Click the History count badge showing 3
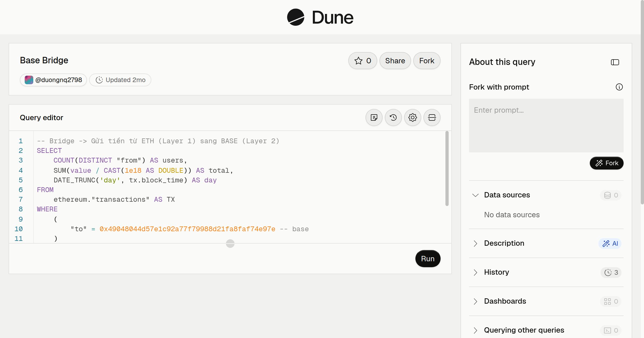Viewport: 644px width, 338px height. coord(611,272)
